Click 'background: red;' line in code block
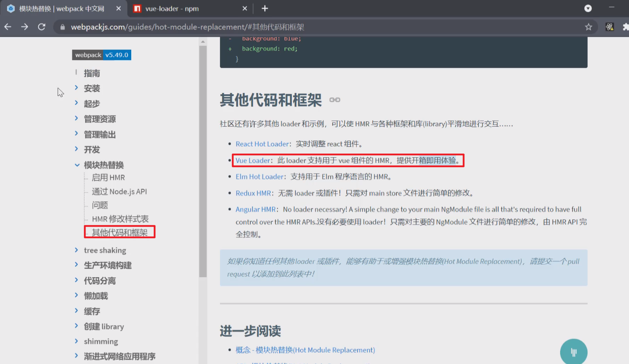 (x=270, y=49)
